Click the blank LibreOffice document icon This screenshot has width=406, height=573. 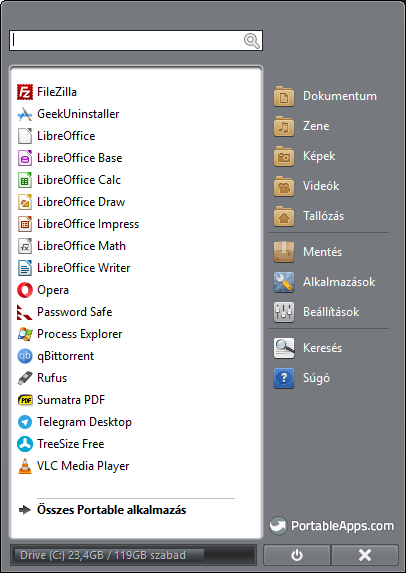(x=25, y=136)
